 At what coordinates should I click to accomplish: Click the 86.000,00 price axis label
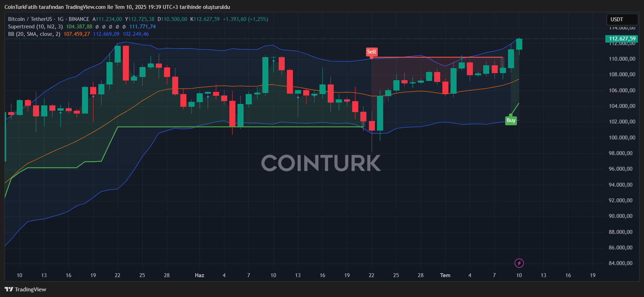pos(621,248)
